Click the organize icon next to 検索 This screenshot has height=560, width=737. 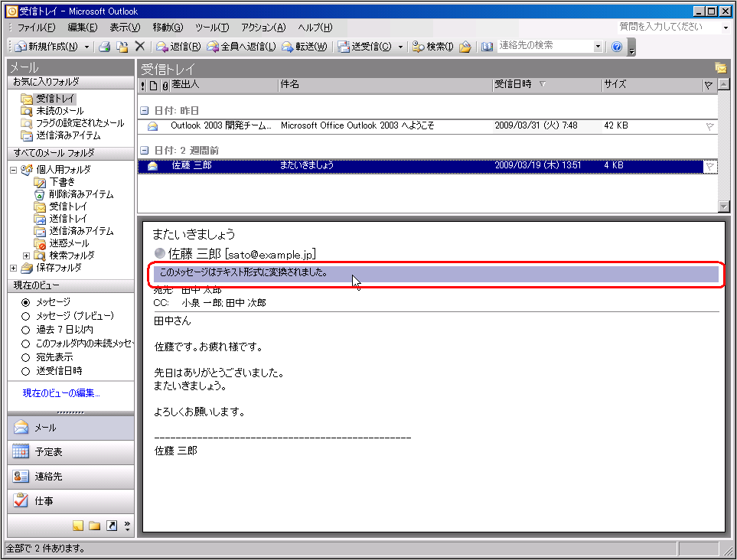(x=465, y=47)
